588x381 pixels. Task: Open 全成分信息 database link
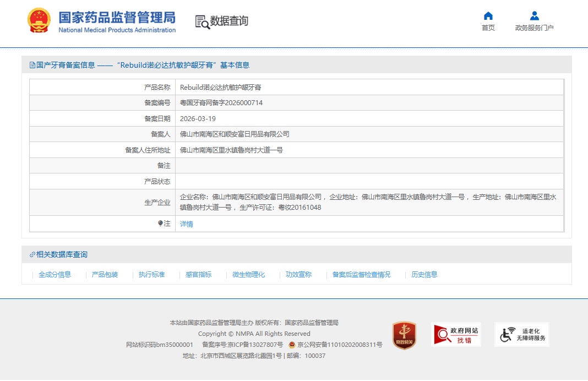point(55,275)
